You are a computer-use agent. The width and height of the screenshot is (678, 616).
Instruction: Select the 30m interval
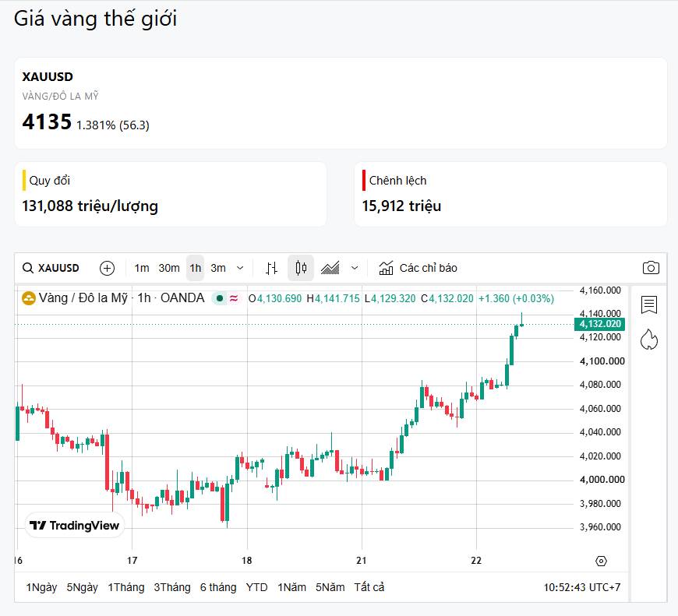[x=169, y=268]
